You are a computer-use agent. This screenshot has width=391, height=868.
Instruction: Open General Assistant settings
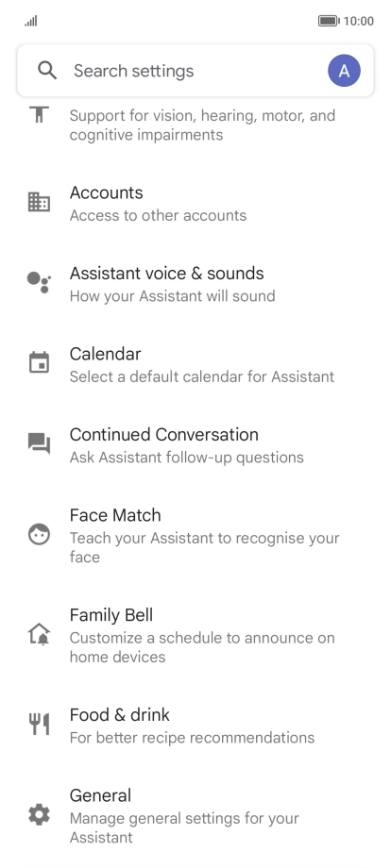[195, 815]
